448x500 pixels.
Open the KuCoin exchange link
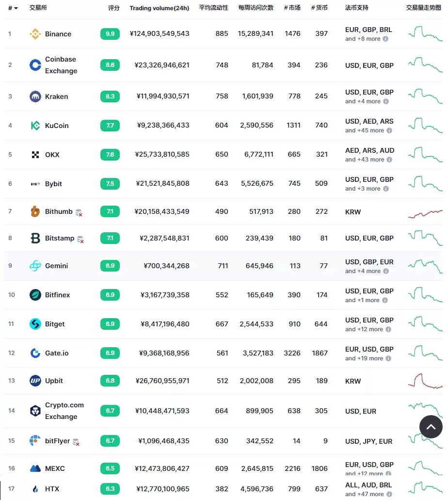[57, 126]
